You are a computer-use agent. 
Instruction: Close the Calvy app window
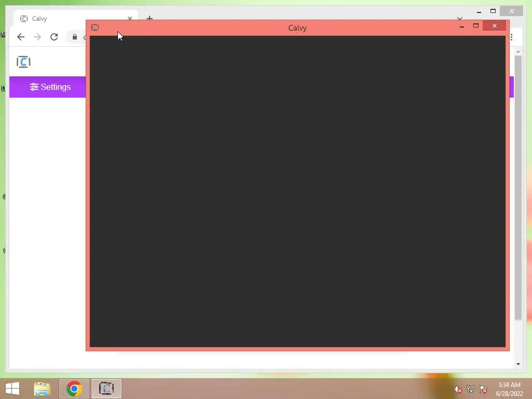(x=495, y=25)
